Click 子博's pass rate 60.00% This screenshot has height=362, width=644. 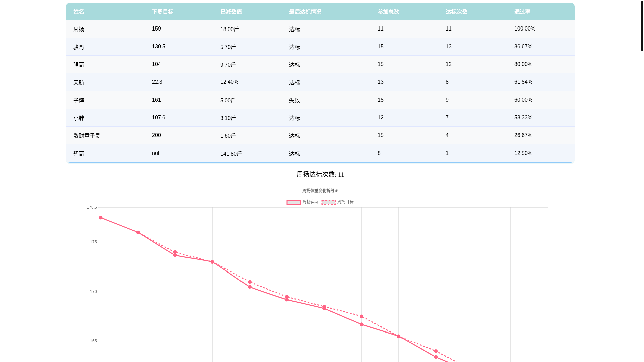[523, 100]
